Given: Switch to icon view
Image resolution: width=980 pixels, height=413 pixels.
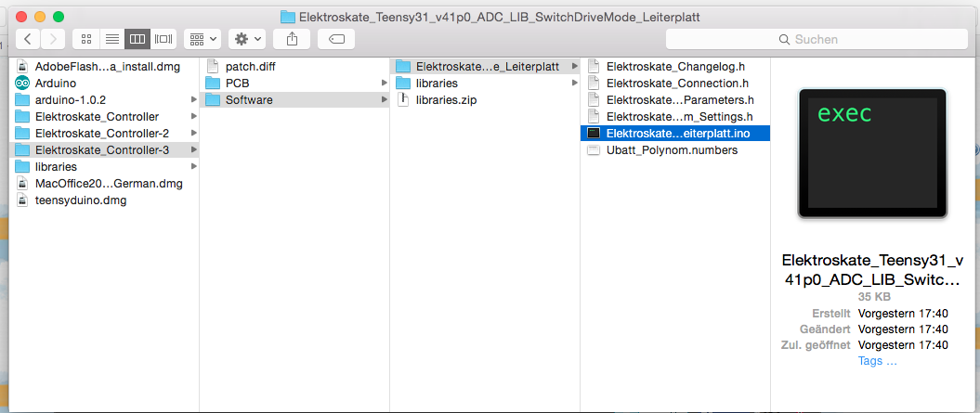Looking at the screenshot, I should point(86,39).
